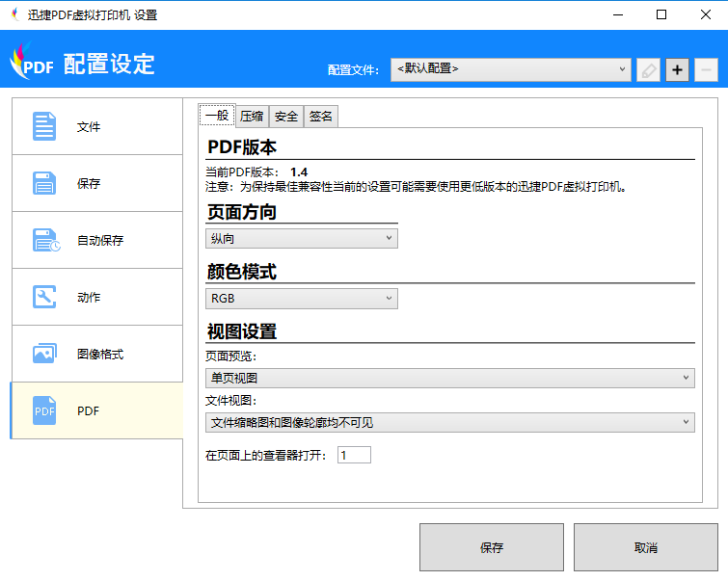The width and height of the screenshot is (728, 581).
Task: Select the 动作 label in the sidebar
Action: coord(89,297)
